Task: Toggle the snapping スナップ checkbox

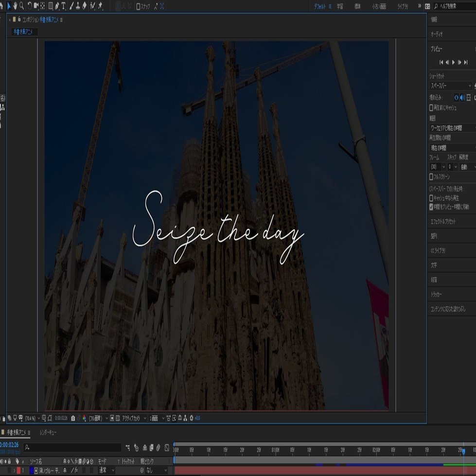Action: click(138, 6)
